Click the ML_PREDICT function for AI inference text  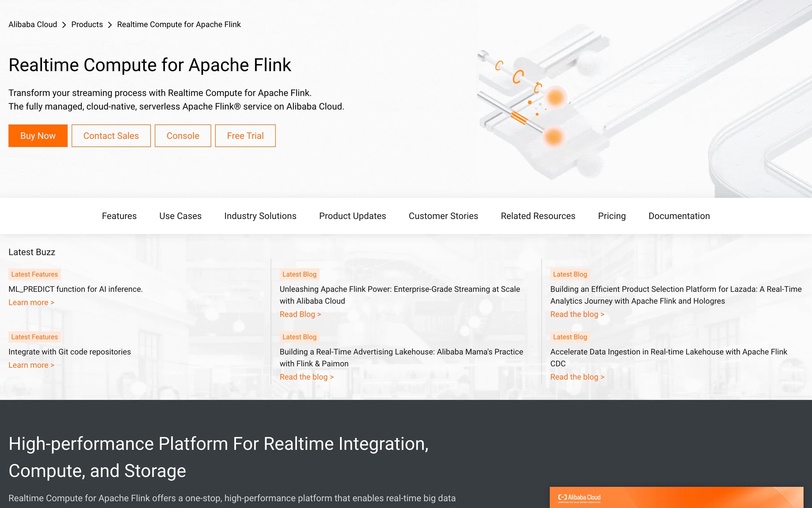tap(76, 289)
